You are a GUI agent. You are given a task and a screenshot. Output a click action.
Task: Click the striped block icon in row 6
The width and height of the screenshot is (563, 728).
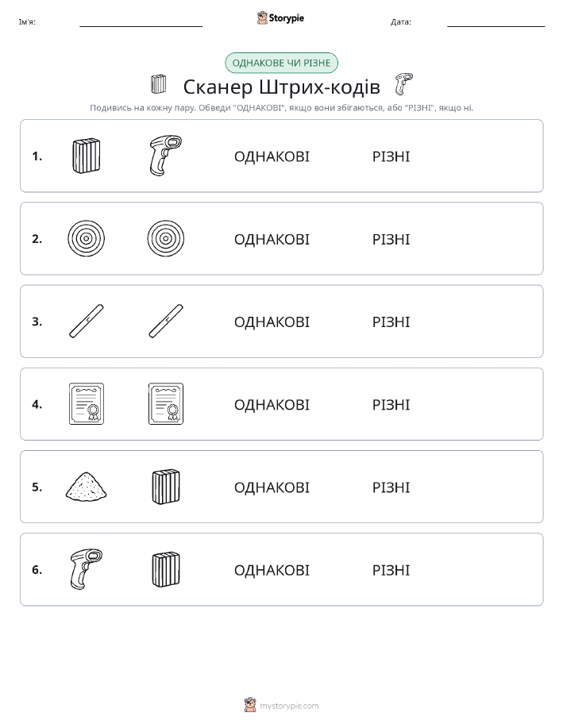166,569
